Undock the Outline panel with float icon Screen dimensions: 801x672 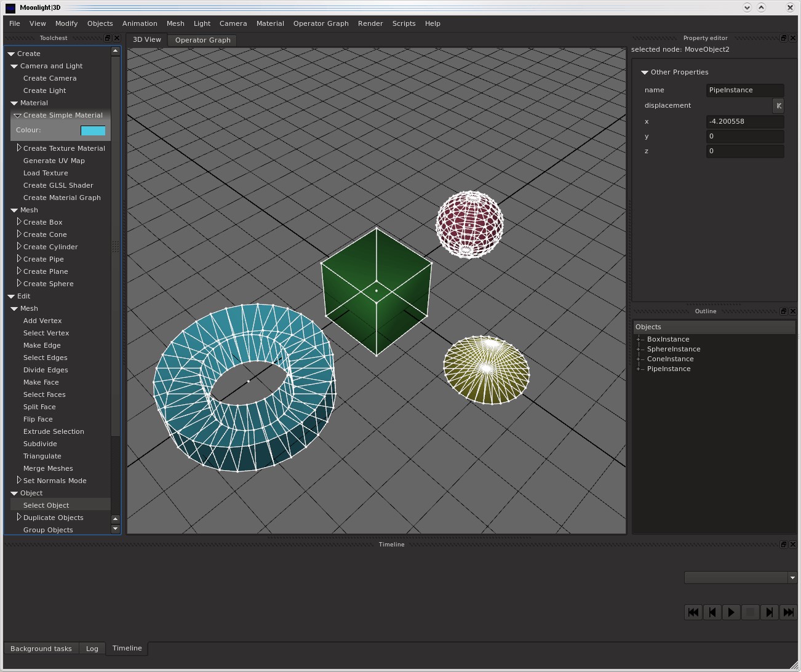[783, 311]
